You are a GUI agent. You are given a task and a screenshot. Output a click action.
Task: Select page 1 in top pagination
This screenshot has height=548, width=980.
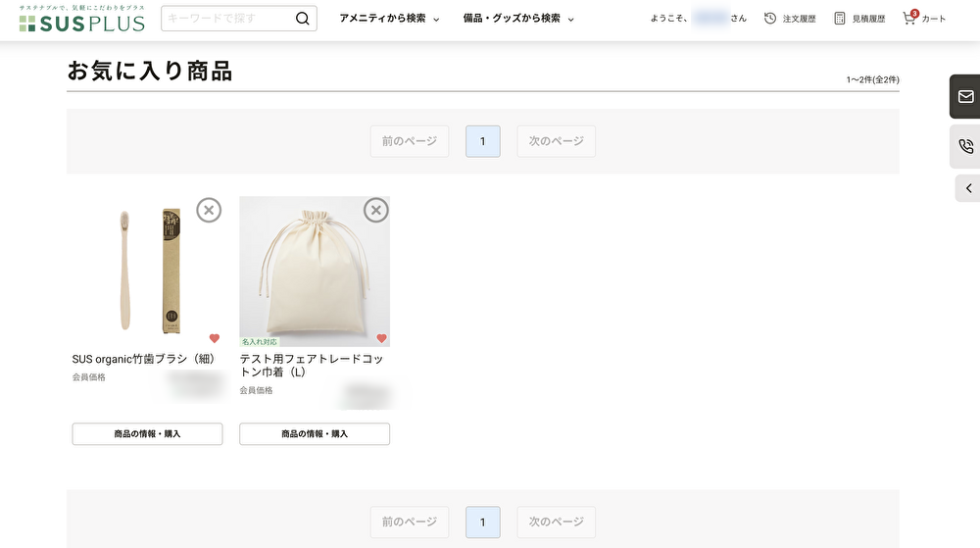coord(482,141)
